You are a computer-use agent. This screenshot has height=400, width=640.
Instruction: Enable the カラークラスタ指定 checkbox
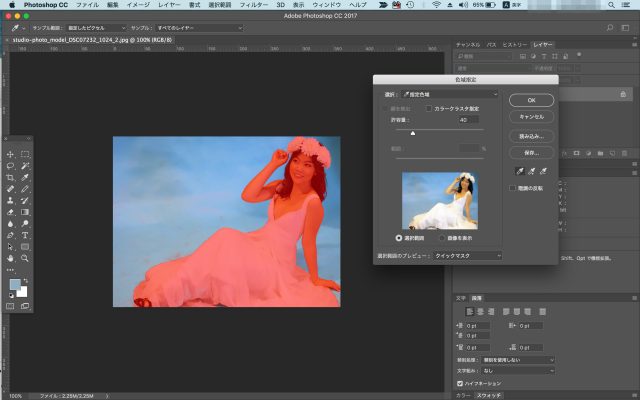pyautogui.click(x=430, y=107)
